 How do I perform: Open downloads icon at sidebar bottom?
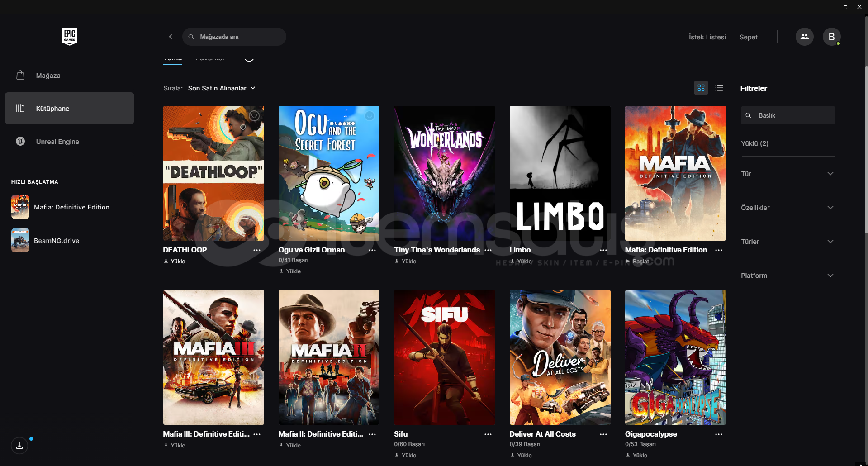click(x=19, y=446)
